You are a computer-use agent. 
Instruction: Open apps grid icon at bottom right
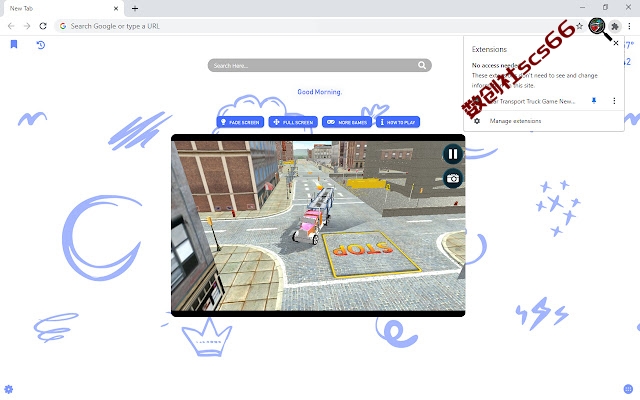(628, 389)
